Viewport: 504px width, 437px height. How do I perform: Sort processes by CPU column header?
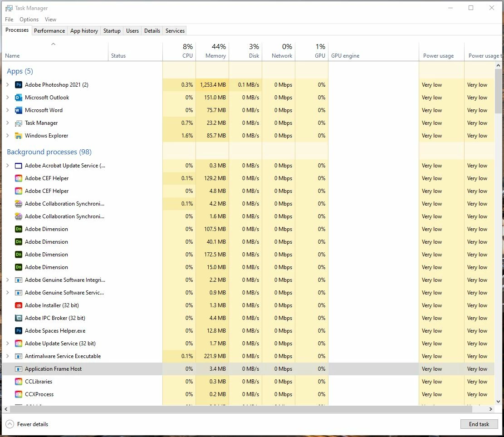(179, 51)
